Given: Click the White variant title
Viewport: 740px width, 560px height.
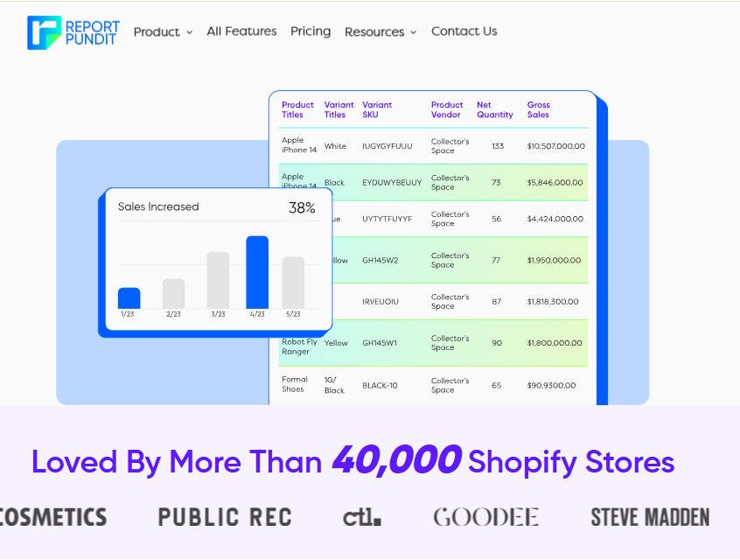Looking at the screenshot, I should [335, 146].
